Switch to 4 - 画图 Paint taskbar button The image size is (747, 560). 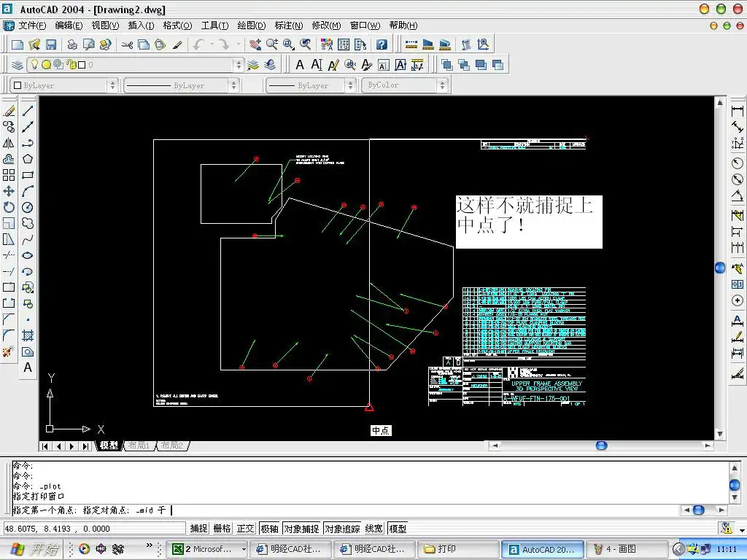(627, 549)
